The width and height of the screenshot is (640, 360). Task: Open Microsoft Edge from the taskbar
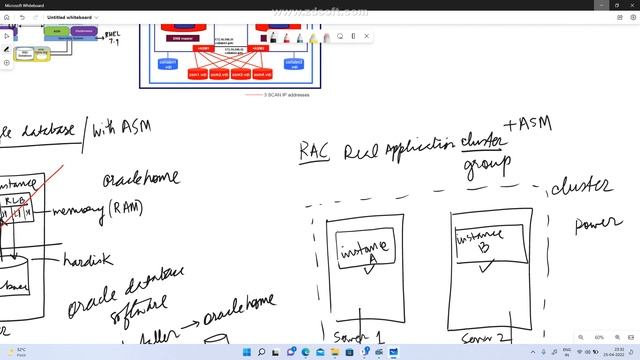coord(305,352)
